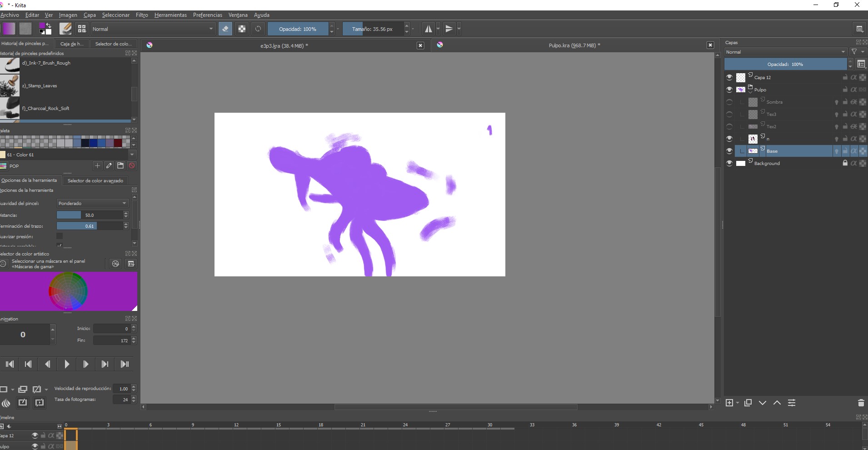Switch to Caja de herramientas tab

(x=72, y=44)
